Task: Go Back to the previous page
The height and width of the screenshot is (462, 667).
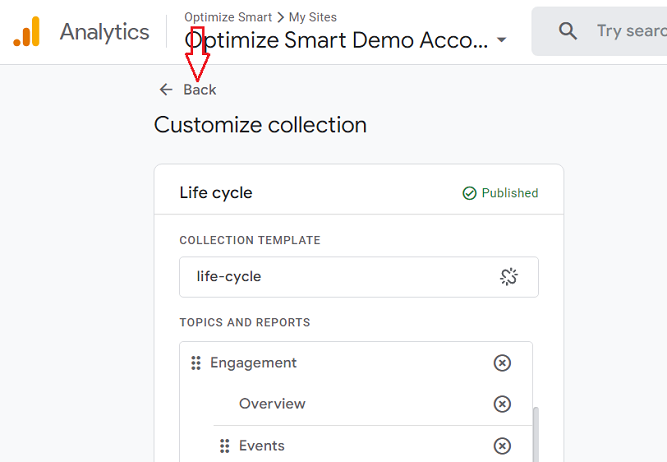Action: click(200, 90)
